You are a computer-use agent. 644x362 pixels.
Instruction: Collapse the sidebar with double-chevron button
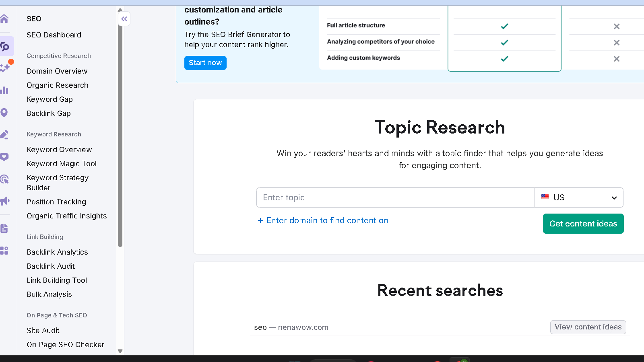click(124, 19)
